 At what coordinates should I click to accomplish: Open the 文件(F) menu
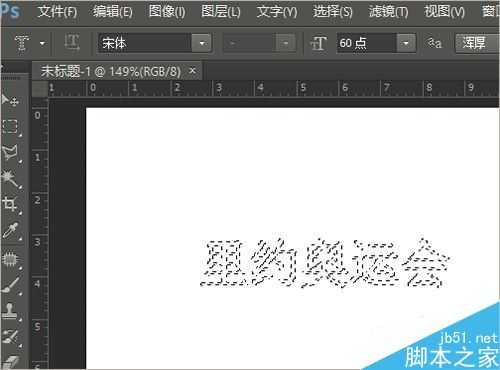click(x=57, y=12)
